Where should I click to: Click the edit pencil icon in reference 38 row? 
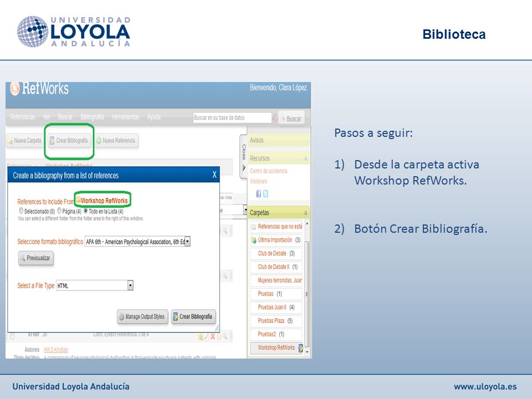(206, 336)
